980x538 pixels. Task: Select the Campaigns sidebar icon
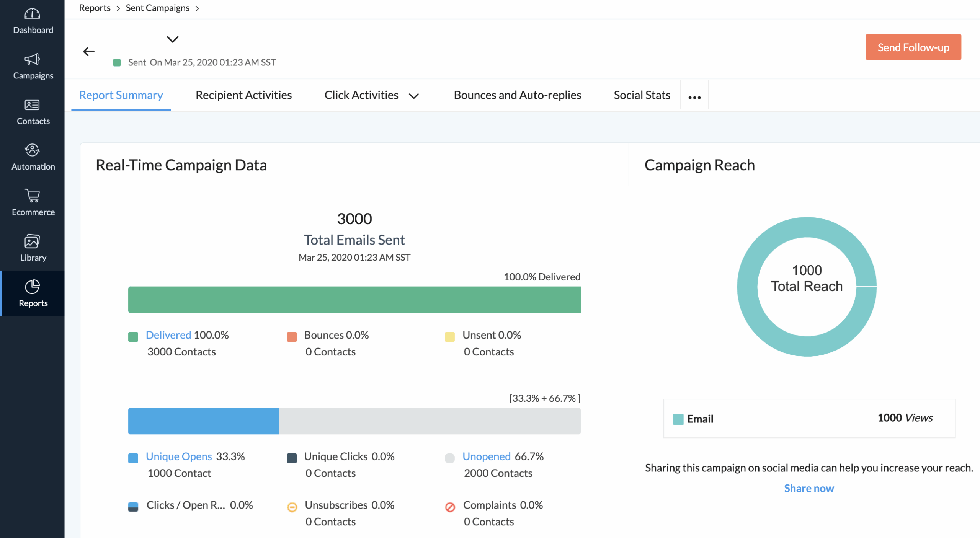tap(33, 66)
